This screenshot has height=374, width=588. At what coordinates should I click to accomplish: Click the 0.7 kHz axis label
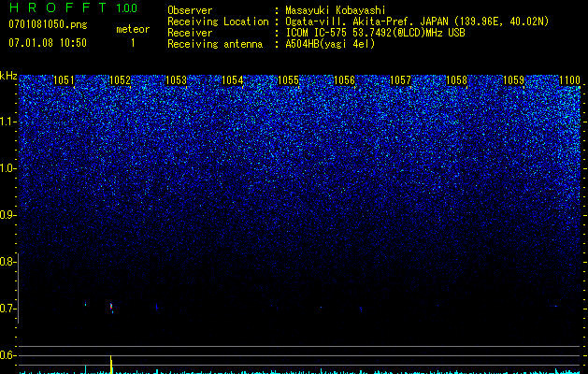8,309
